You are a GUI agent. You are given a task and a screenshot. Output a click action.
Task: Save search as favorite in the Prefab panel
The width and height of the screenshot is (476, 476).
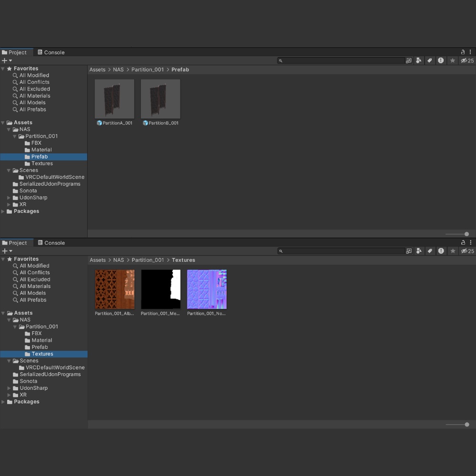tap(453, 61)
